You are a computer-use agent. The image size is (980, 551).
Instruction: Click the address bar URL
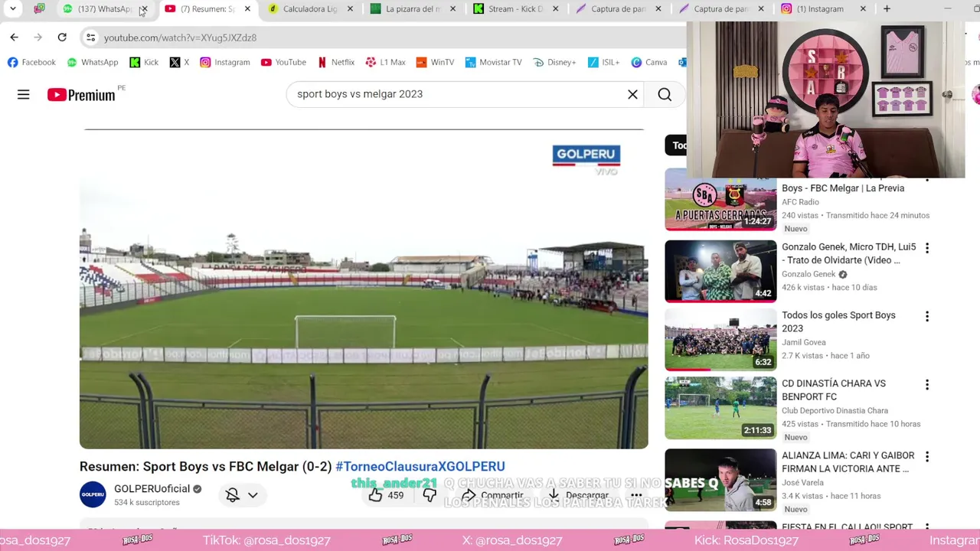click(x=180, y=37)
